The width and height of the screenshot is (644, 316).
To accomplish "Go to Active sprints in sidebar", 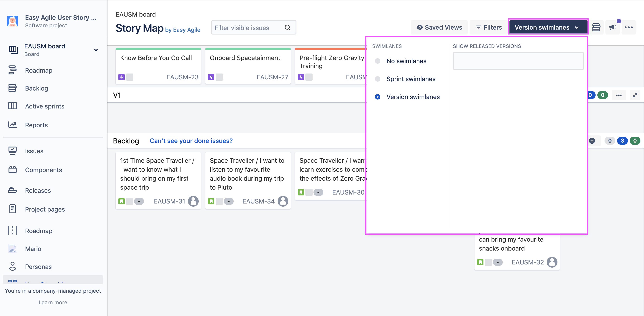I will (45, 106).
